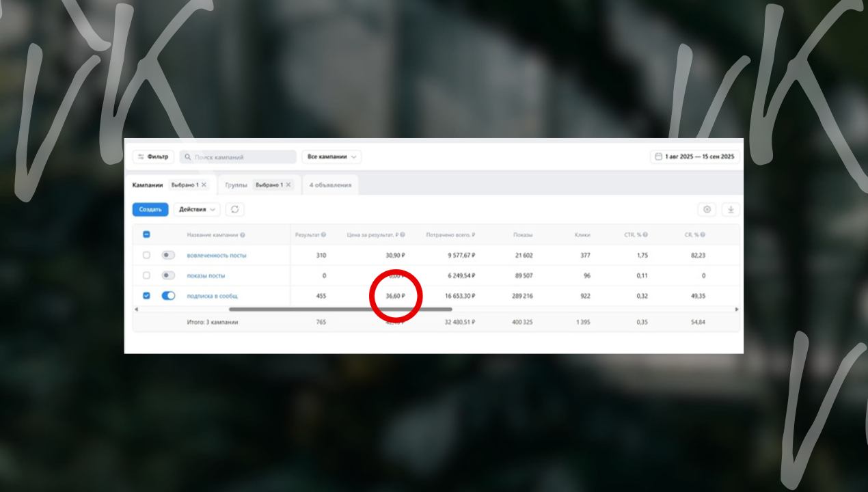Click the help icon beside the CTR, % header
This screenshot has width=868, height=492.
[645, 235]
